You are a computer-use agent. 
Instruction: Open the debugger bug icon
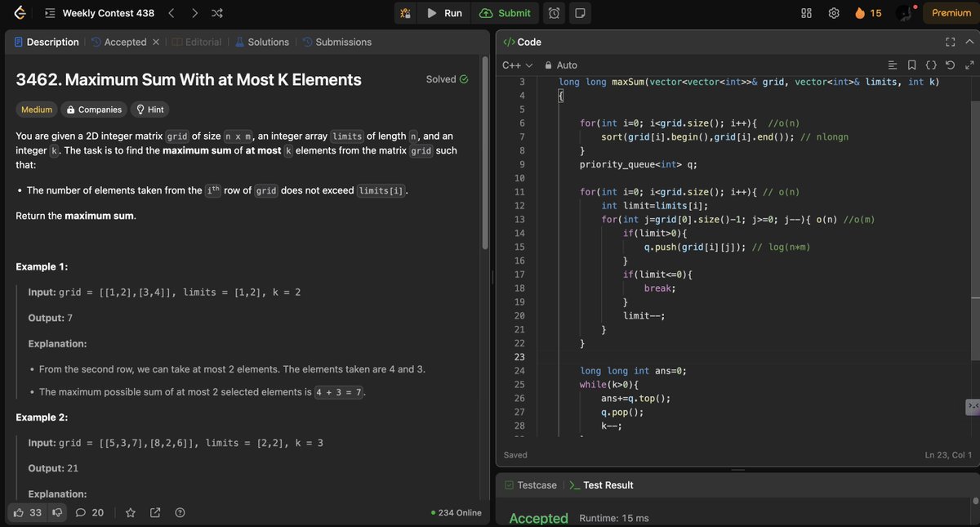coord(405,13)
